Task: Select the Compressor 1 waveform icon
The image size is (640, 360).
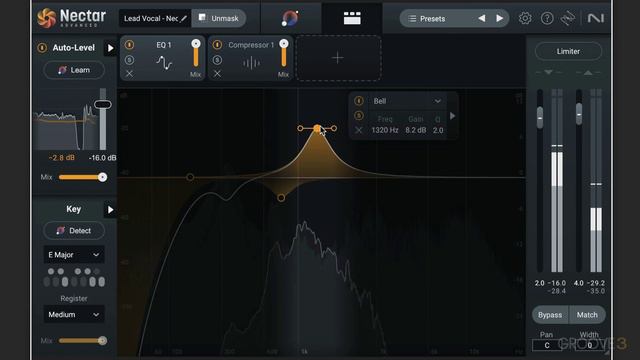Action: click(251, 63)
